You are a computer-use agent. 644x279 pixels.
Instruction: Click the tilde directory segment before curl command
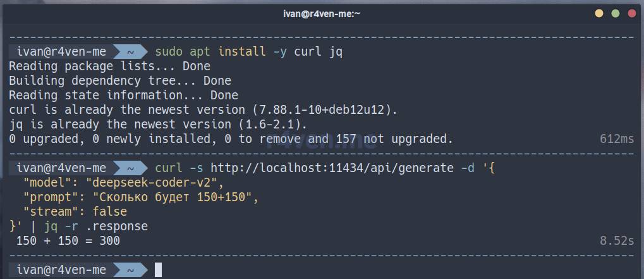130,168
